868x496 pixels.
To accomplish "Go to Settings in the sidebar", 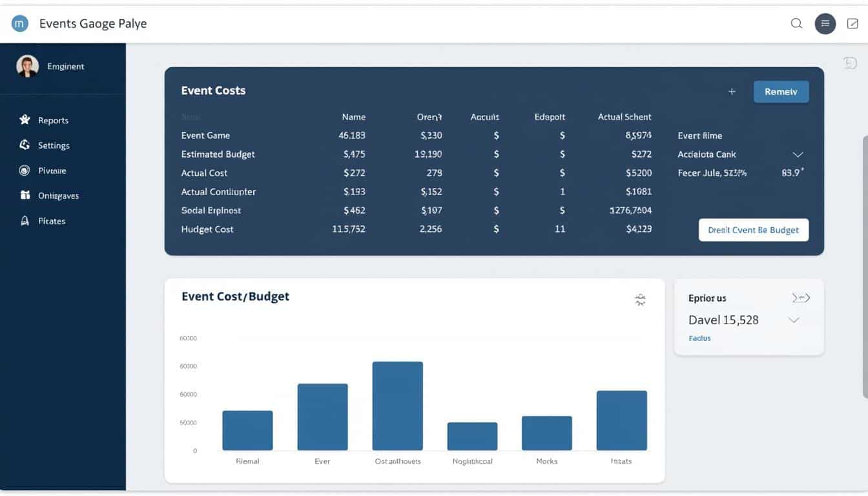I will (x=54, y=145).
